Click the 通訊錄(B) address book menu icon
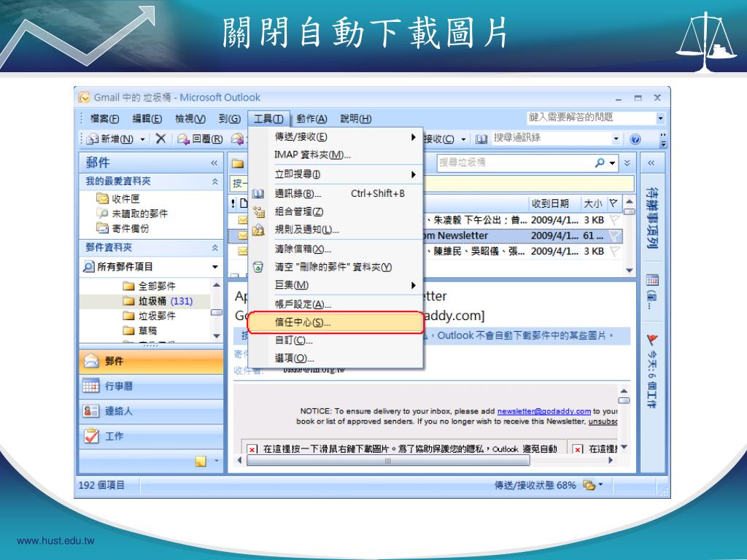This screenshot has width=747, height=560. [258, 193]
